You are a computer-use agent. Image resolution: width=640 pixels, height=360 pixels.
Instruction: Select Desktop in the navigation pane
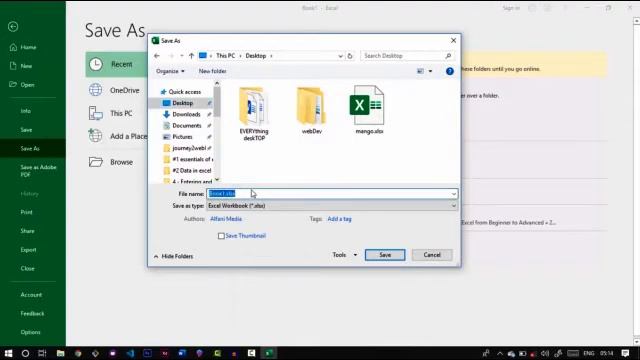pos(182,103)
